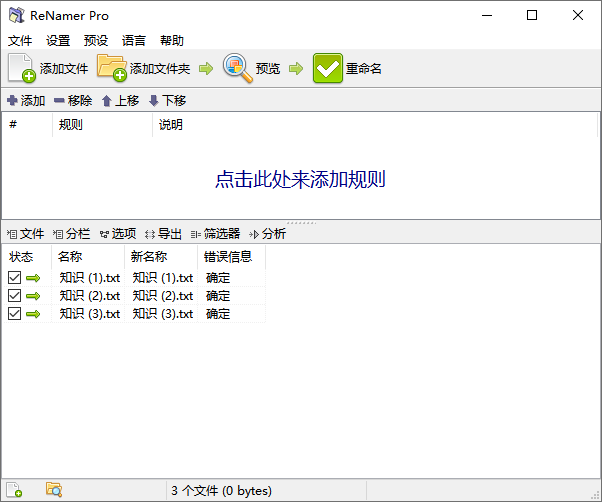Click the green arrow for 知识 (1).txt
Screen dimensions: 602x502
click(x=33, y=278)
